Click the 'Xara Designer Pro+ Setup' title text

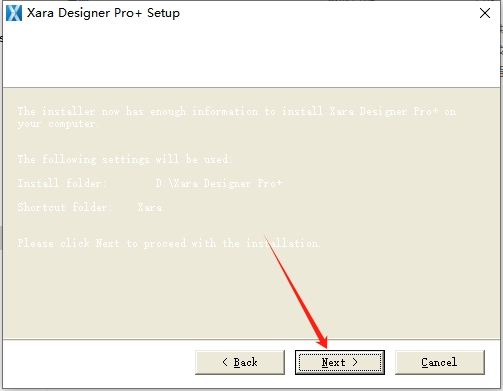point(103,13)
